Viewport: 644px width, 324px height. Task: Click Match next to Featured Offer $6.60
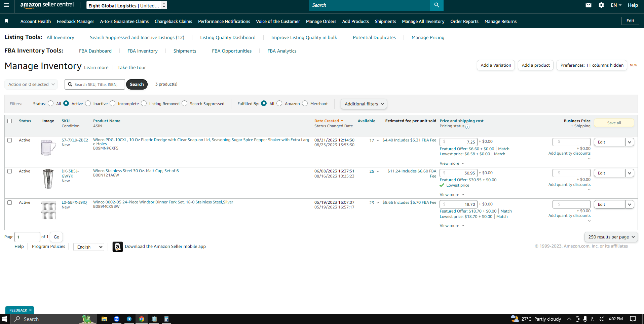(504, 149)
